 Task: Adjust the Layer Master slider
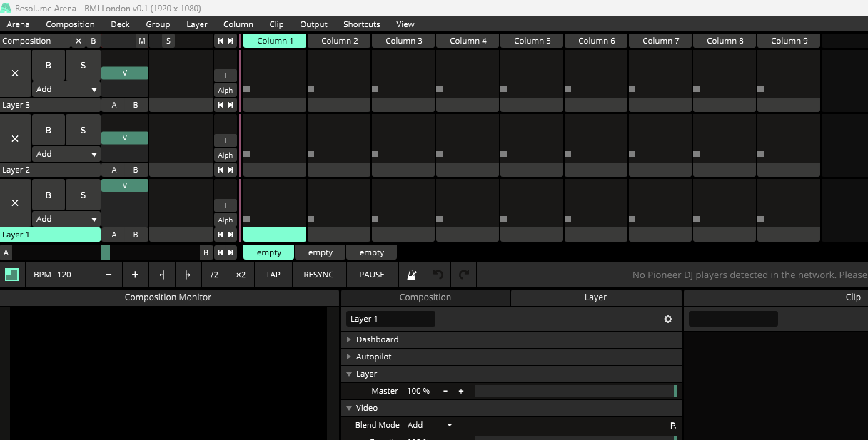(x=575, y=391)
